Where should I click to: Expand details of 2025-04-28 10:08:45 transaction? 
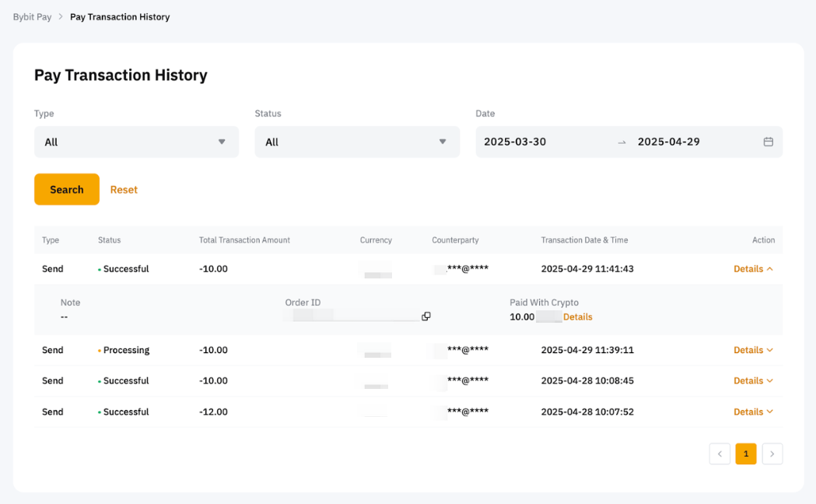(753, 381)
